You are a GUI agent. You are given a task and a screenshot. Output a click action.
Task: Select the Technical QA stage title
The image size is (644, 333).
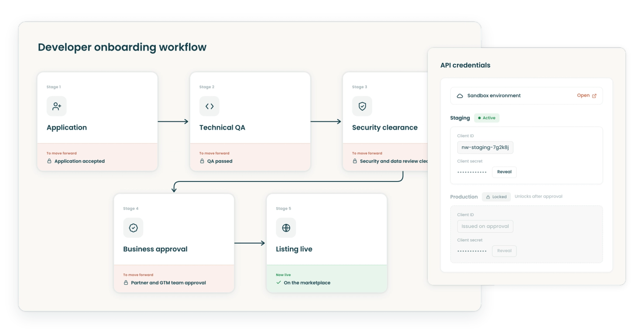(222, 127)
